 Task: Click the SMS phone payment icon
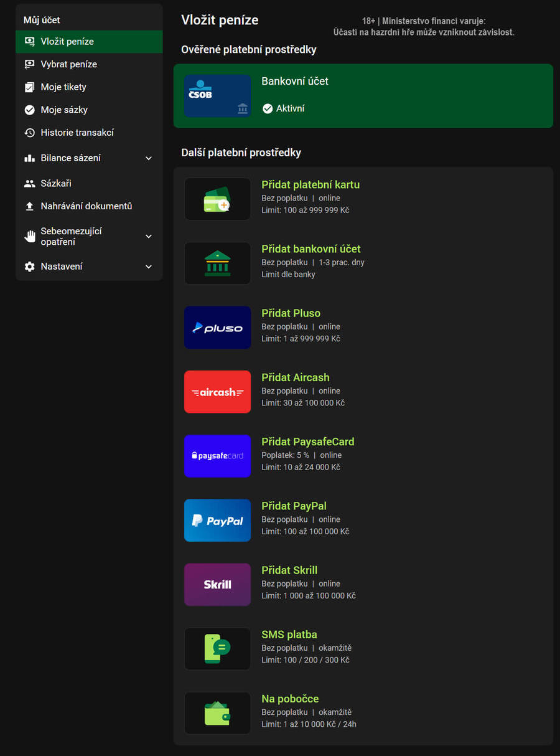click(x=217, y=648)
